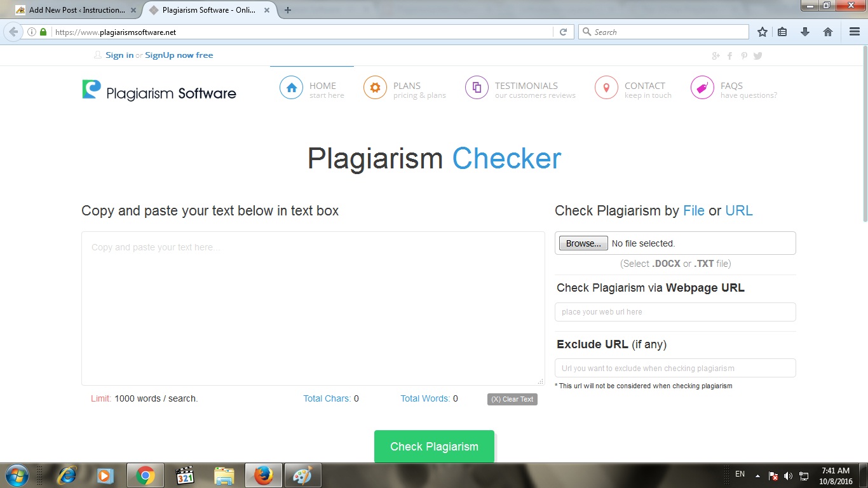Open the Firefox hamburger menu
This screenshot has height=488, width=868.
(855, 32)
